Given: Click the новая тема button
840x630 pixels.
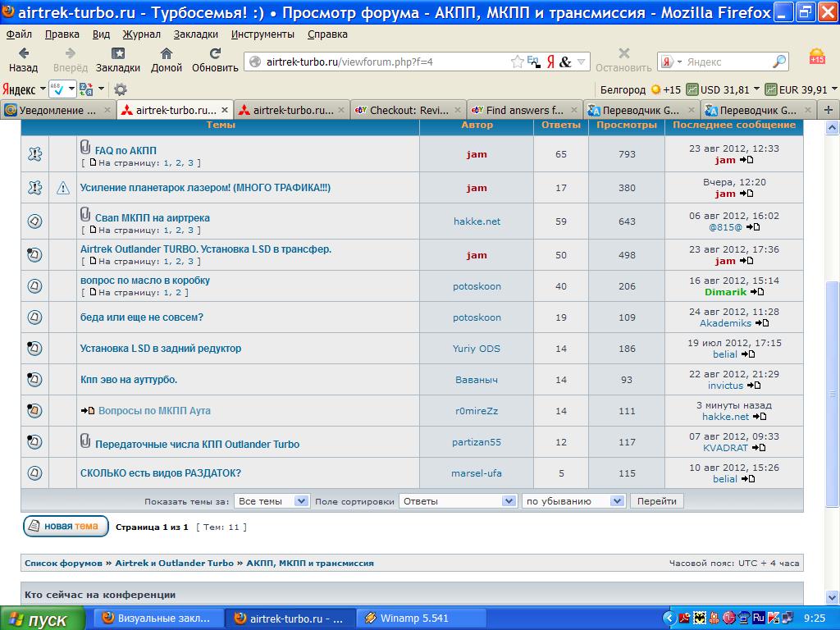Looking at the screenshot, I should tap(66, 527).
